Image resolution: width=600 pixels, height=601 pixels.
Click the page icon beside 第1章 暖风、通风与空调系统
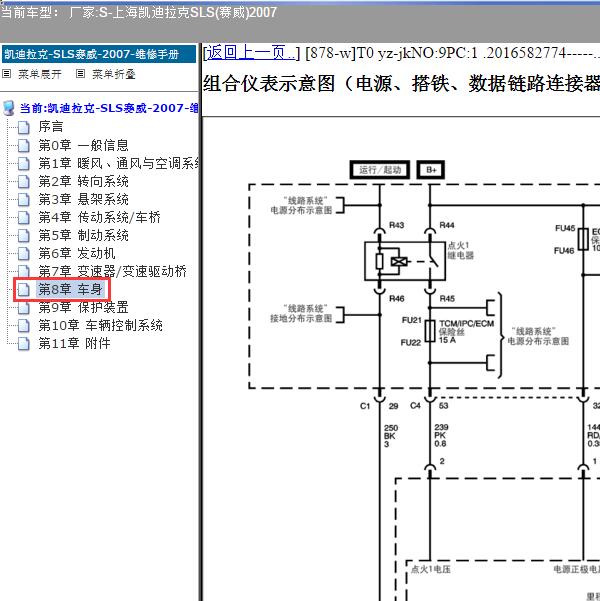(24, 164)
